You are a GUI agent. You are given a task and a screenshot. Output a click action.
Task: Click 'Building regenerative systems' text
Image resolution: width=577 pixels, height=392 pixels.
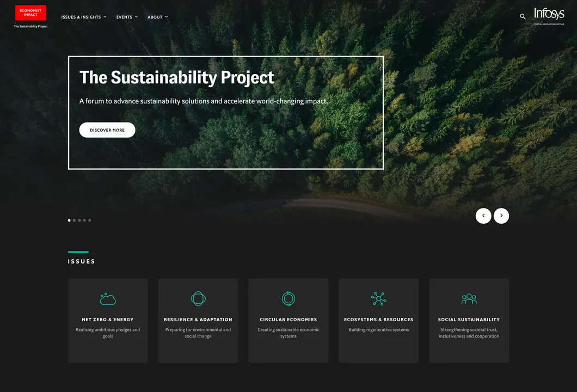[379, 330]
